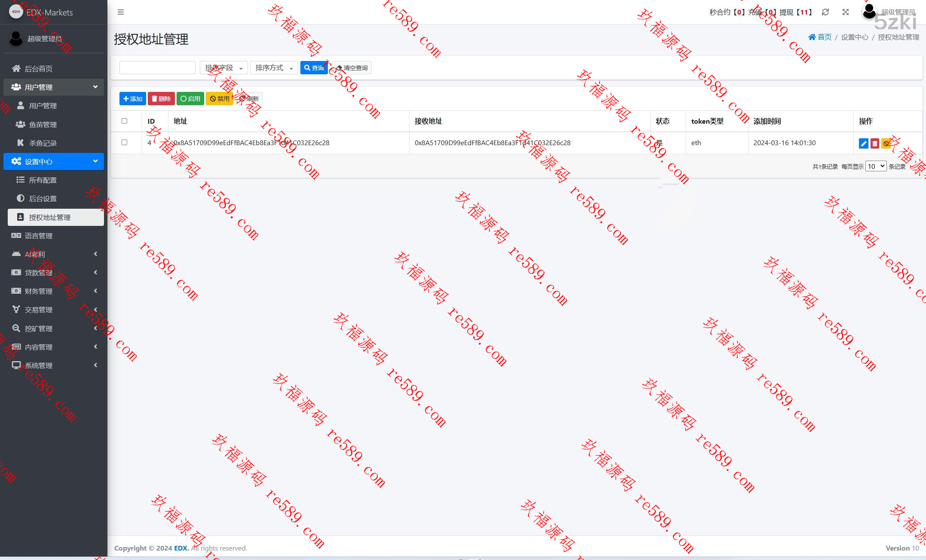The height and width of the screenshot is (560, 926).
Task: Toggle the select-all checkbox in table header
Action: click(x=125, y=121)
